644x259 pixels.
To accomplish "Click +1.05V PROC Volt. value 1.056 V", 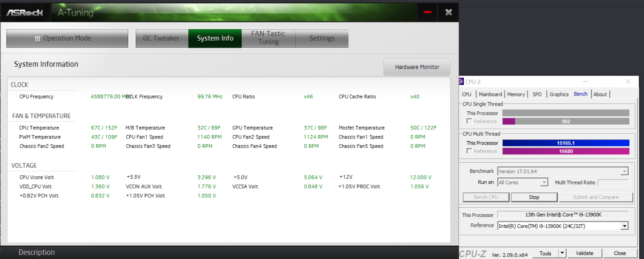I will (x=420, y=187).
